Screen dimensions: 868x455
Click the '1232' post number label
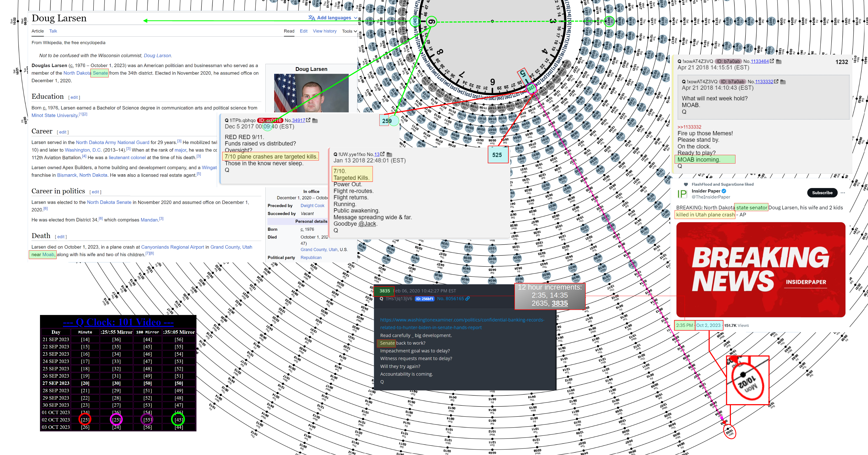pos(841,62)
